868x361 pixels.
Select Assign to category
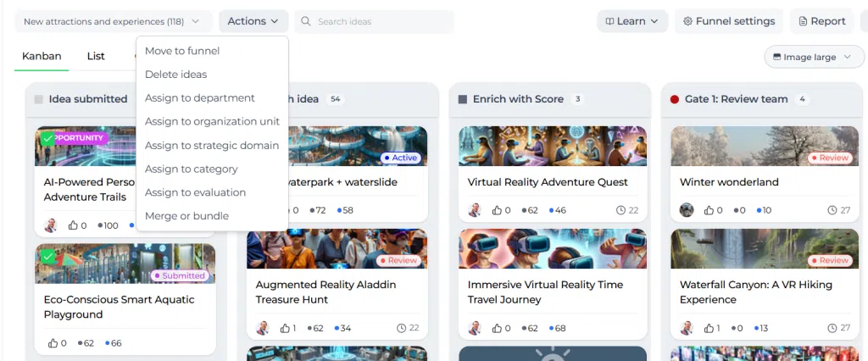point(191,169)
